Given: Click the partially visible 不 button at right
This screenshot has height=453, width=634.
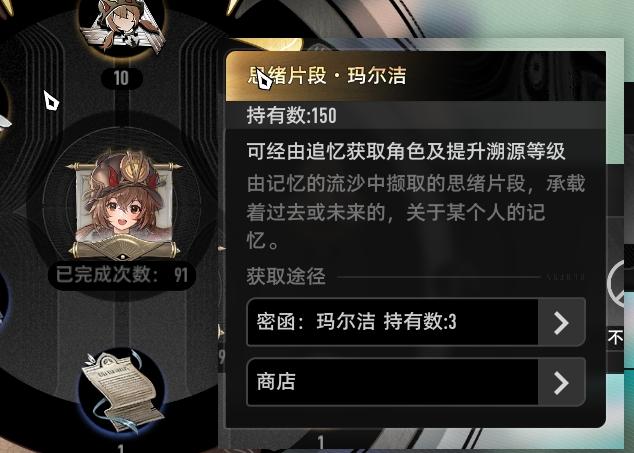Looking at the screenshot, I should pos(616,337).
